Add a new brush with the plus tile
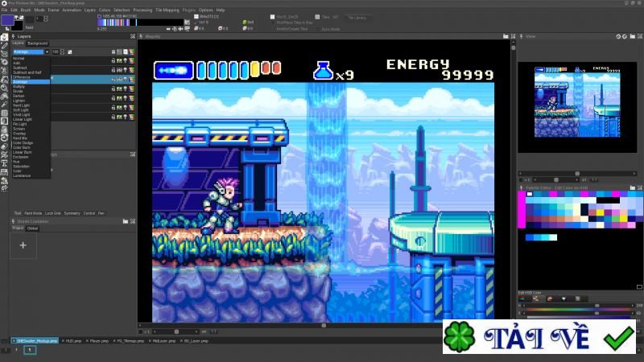Viewport: 644px width, 362px height. tap(23, 245)
